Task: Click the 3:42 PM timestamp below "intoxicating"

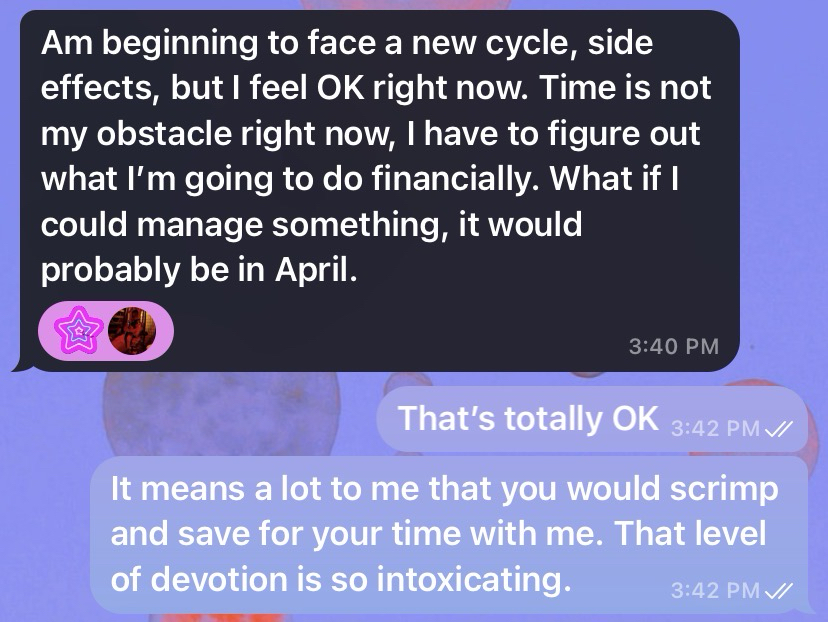Action: pos(714,590)
